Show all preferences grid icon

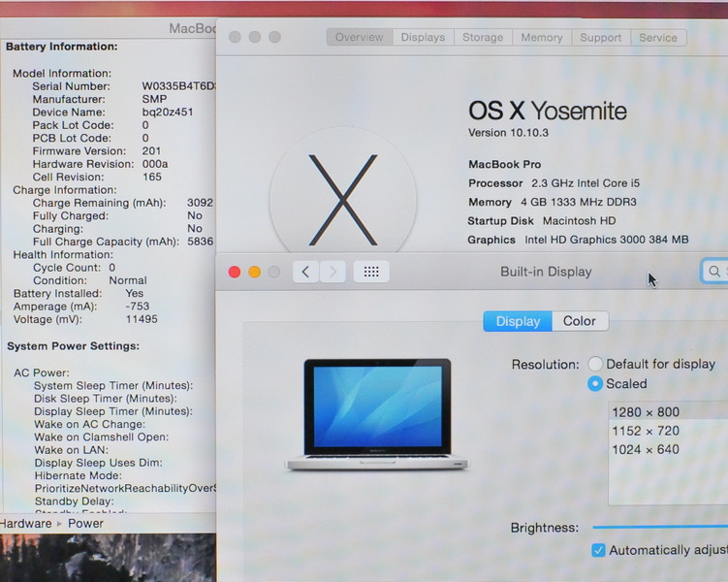click(371, 272)
